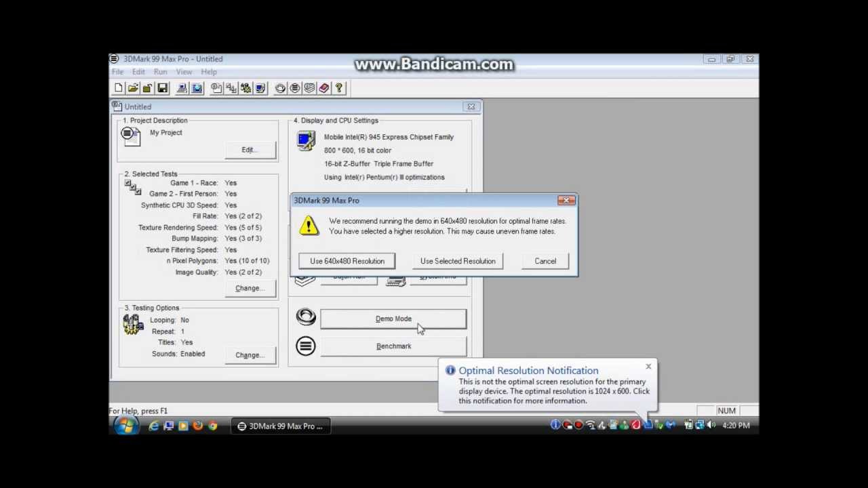Click the demo mode toolbar icon
The image size is (868, 488).
[x=280, y=88]
